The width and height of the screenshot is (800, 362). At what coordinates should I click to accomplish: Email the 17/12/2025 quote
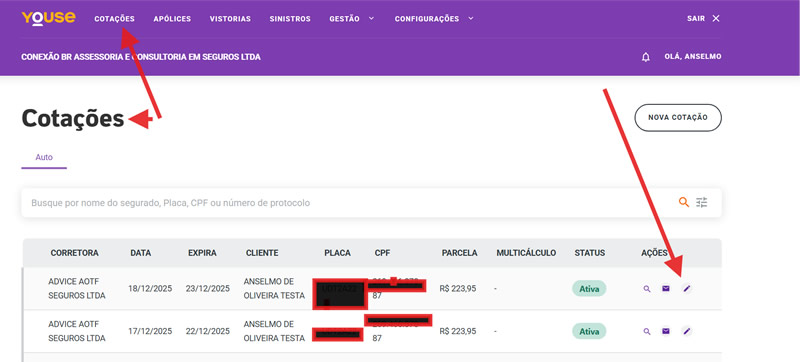(666, 331)
